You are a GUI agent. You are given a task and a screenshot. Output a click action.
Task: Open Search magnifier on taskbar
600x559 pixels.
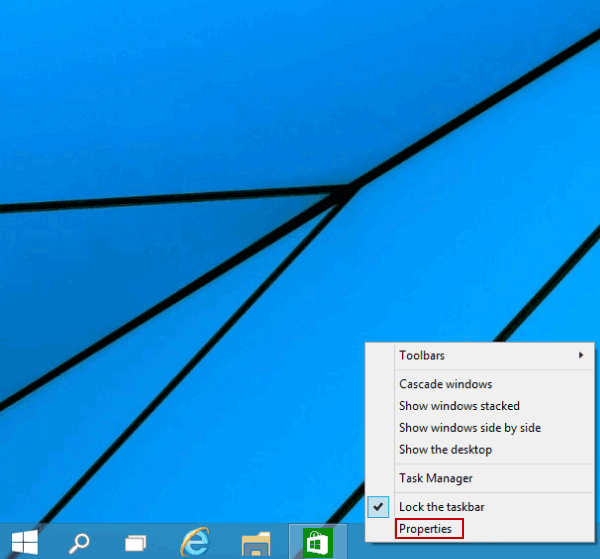coord(79,543)
